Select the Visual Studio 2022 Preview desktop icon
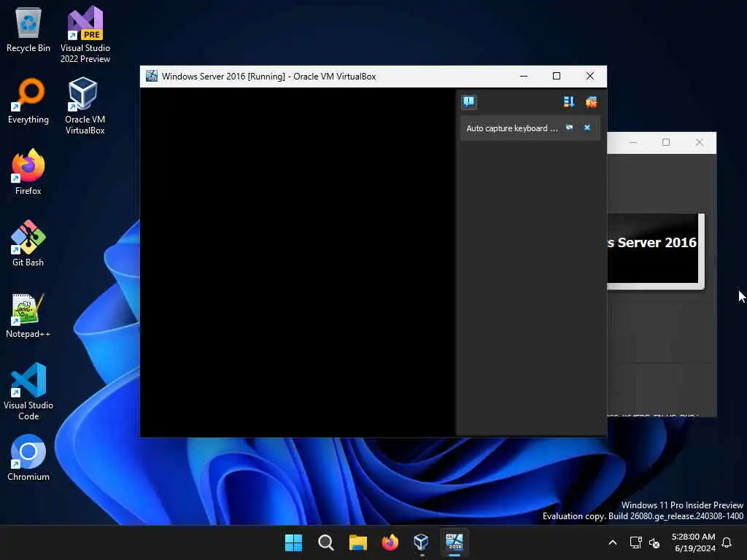 (x=85, y=35)
